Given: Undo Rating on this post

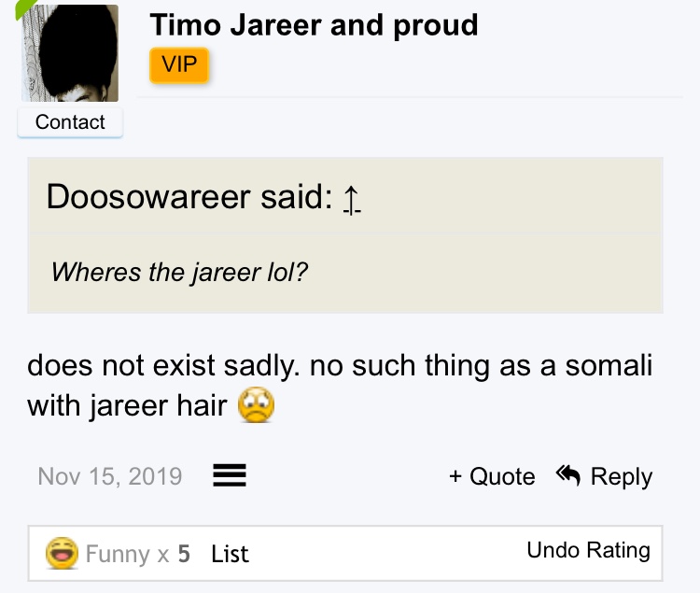Looking at the screenshot, I should tap(588, 551).
